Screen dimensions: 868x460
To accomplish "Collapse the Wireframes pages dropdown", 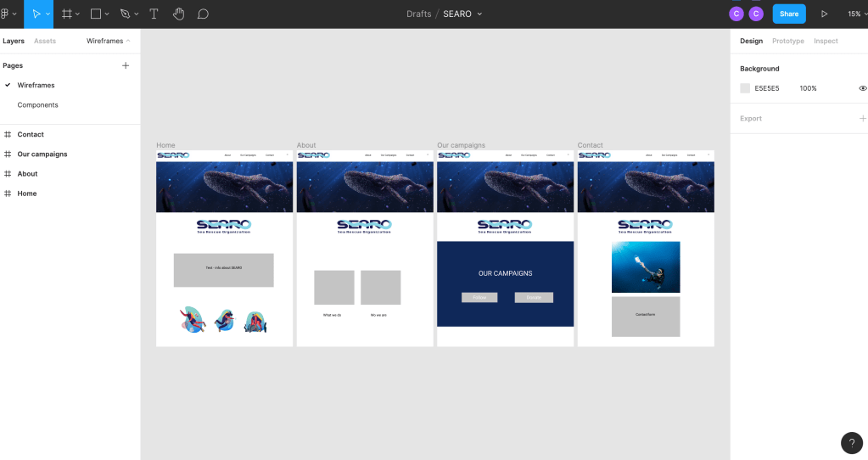I will pyautogui.click(x=108, y=41).
